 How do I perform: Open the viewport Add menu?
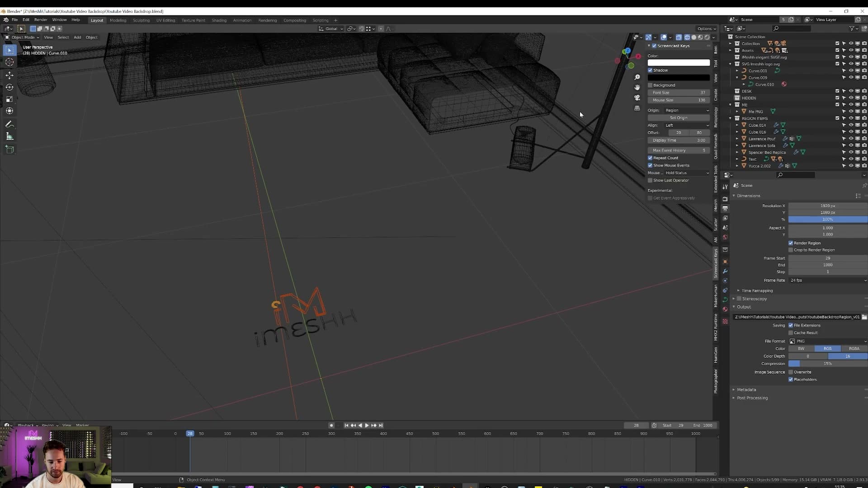coord(77,37)
